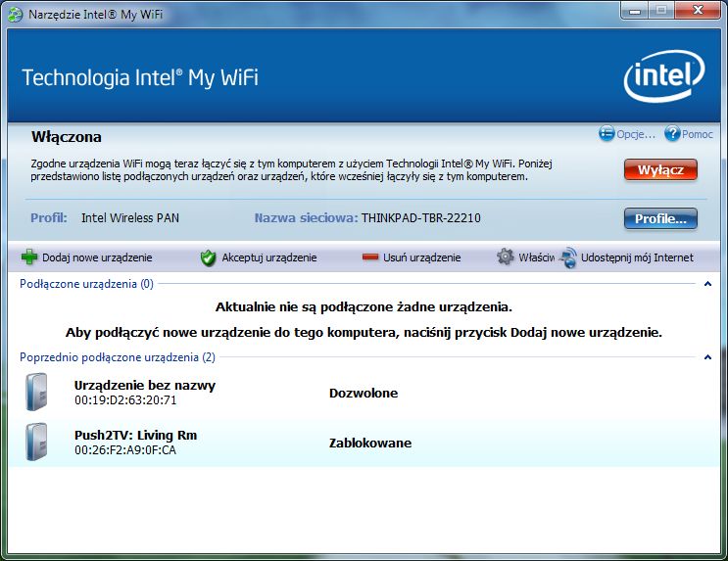The width and height of the screenshot is (728, 561).
Task: Click the Włączona status heading
Action: click(x=67, y=137)
